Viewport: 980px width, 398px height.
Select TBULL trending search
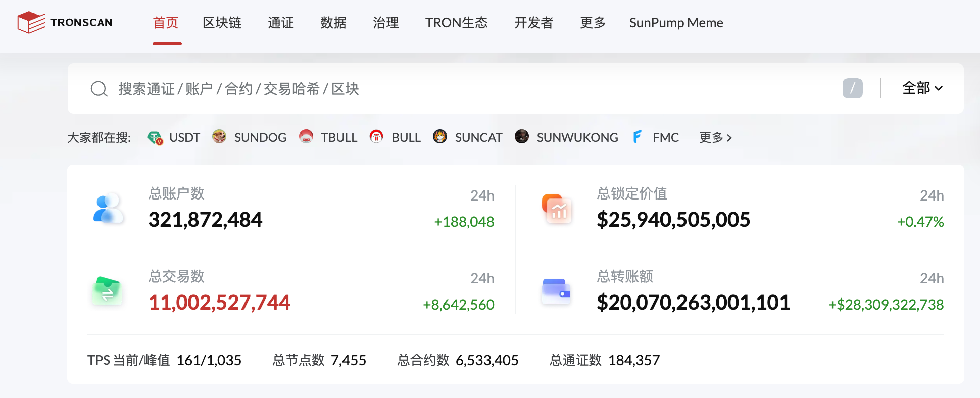click(x=339, y=137)
